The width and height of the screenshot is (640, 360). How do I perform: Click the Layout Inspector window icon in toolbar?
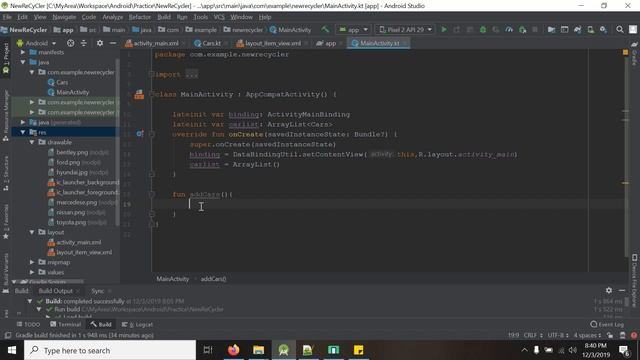(x=564, y=29)
